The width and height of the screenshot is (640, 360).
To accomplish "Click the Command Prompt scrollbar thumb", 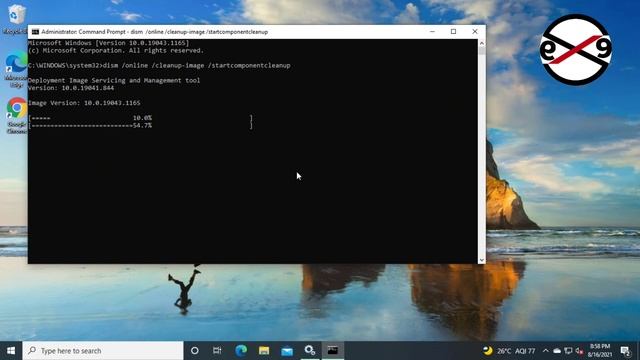I will click(x=482, y=51).
